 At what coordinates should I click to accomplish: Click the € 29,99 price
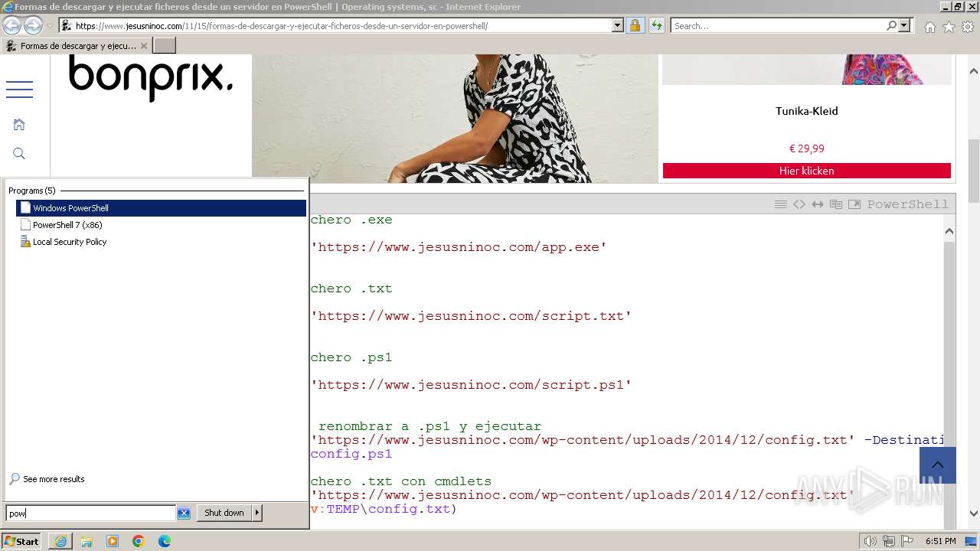point(807,148)
